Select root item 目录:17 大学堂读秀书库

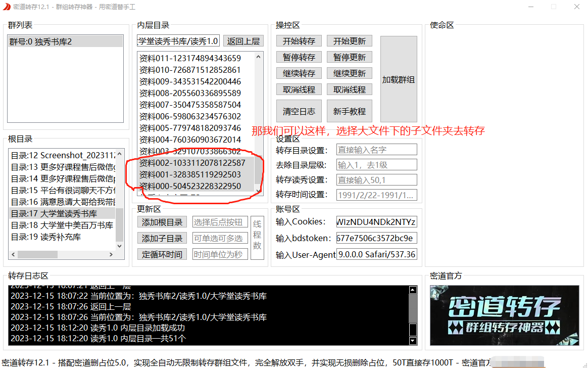tap(62, 213)
